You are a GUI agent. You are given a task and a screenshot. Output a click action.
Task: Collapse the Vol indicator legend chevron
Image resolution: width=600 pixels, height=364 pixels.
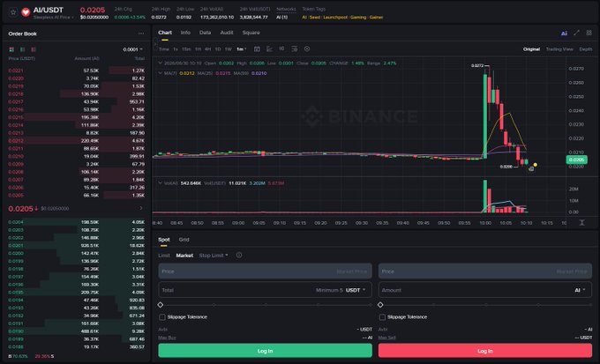[161, 183]
